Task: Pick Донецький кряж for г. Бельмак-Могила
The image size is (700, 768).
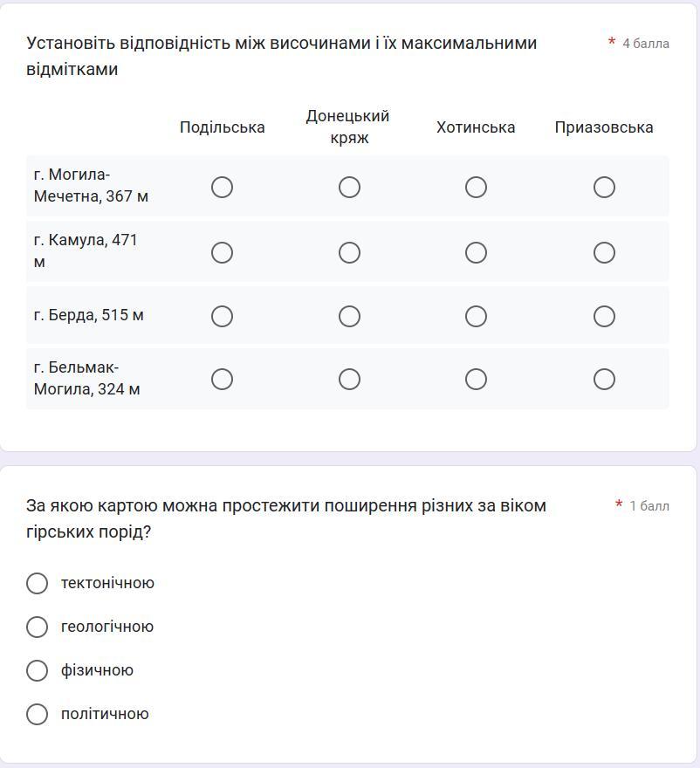Action: click(x=349, y=379)
